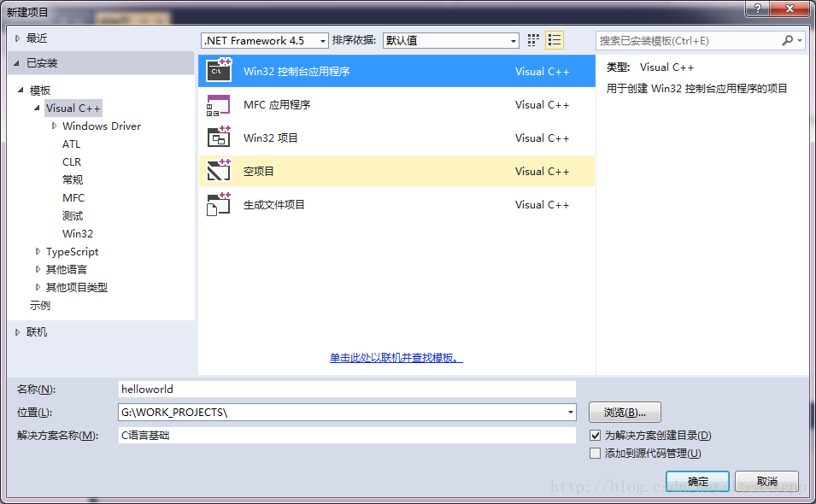Expand the 最近 section
The width and height of the screenshot is (816, 504).
coord(17,38)
